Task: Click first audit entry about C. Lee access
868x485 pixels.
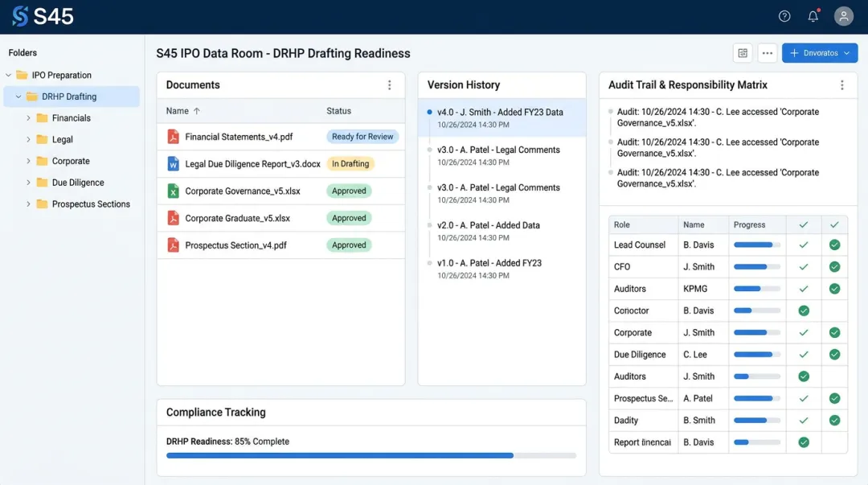Action: (x=718, y=117)
